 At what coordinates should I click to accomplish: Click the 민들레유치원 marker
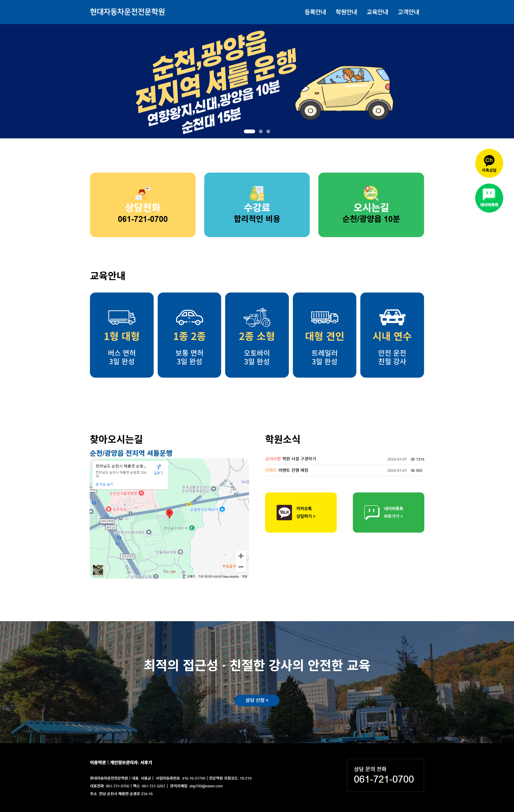pyautogui.click(x=180, y=552)
